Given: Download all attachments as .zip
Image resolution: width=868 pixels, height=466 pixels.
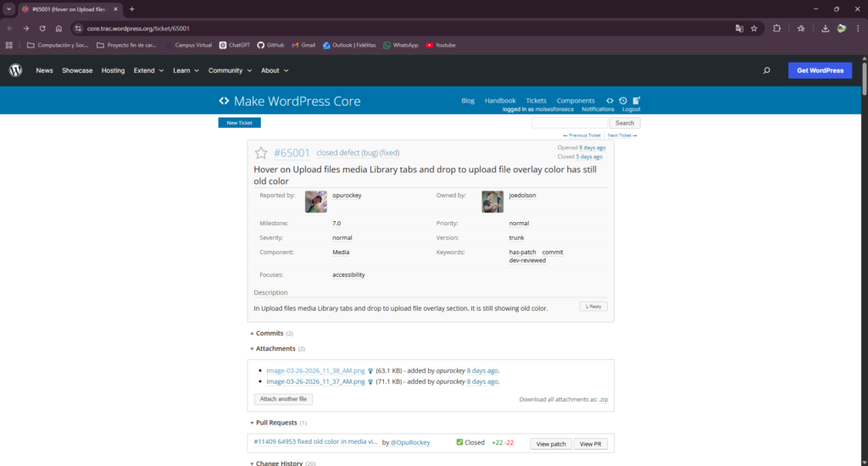Looking at the screenshot, I should 604,400.
